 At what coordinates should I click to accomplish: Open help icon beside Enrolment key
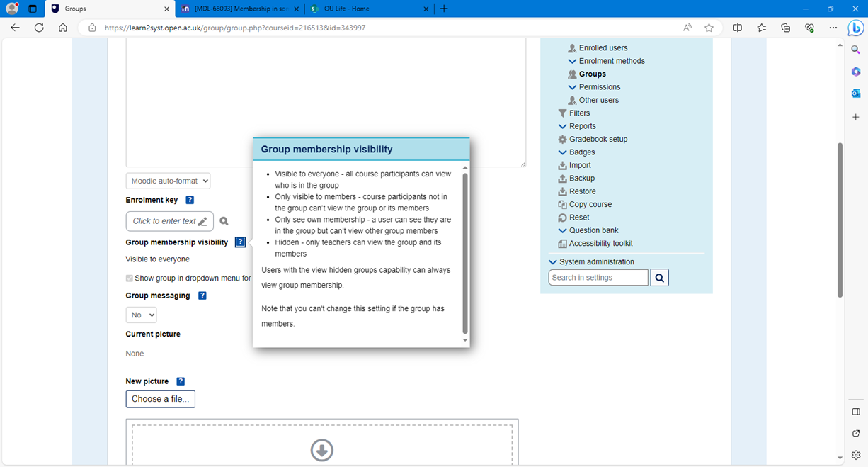[190, 201]
